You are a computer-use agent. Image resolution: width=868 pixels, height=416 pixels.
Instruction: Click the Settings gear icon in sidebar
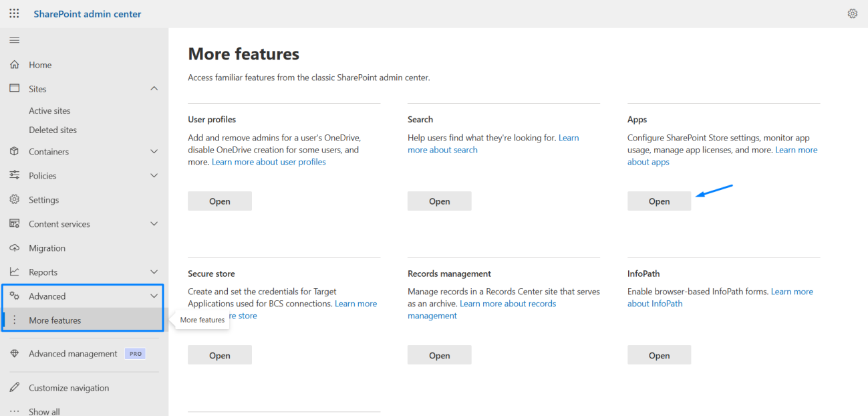(x=14, y=199)
